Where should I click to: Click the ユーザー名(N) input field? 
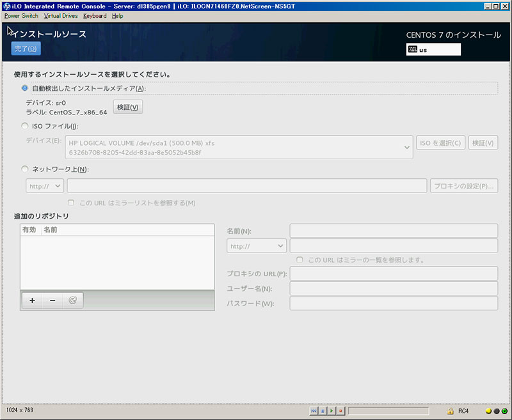point(394,288)
